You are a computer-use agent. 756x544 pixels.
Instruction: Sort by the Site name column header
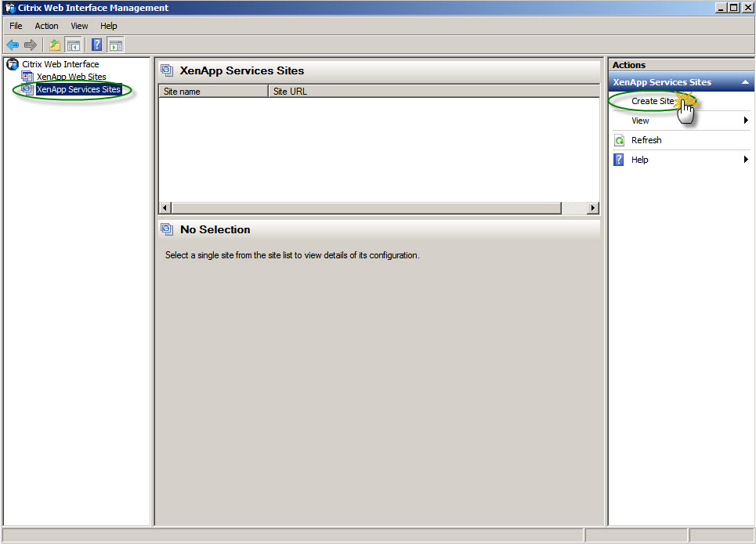213,92
